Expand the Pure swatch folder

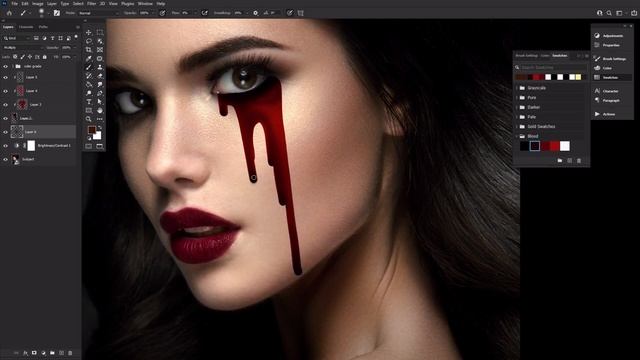(x=517, y=98)
